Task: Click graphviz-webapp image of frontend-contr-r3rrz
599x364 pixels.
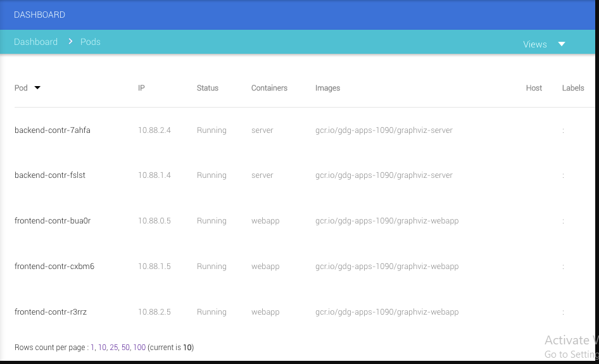Action: tap(387, 312)
